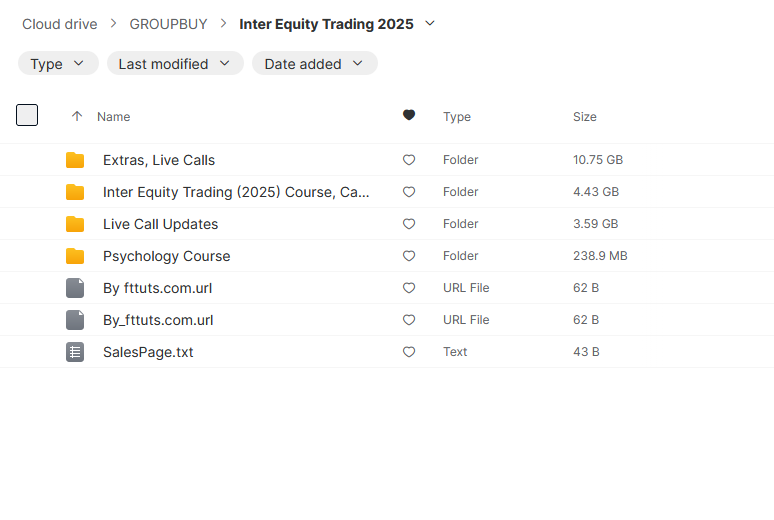Click the Live Call Updates folder icon

pyautogui.click(x=75, y=224)
